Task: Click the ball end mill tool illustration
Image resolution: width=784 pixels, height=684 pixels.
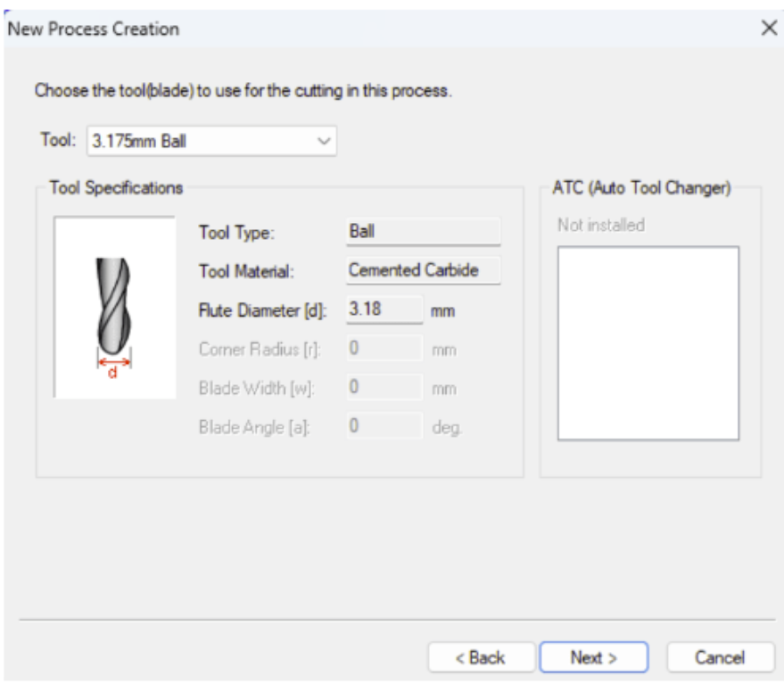Action: [114, 306]
